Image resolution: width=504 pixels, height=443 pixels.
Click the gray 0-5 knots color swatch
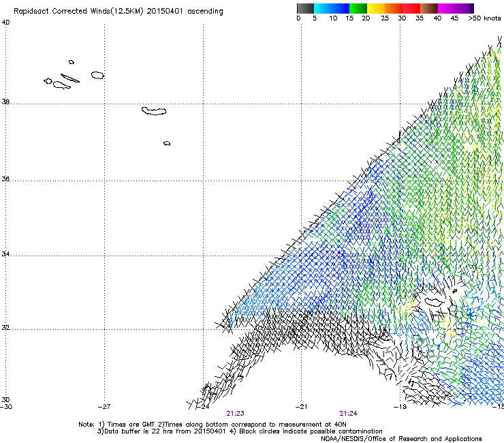coord(305,8)
